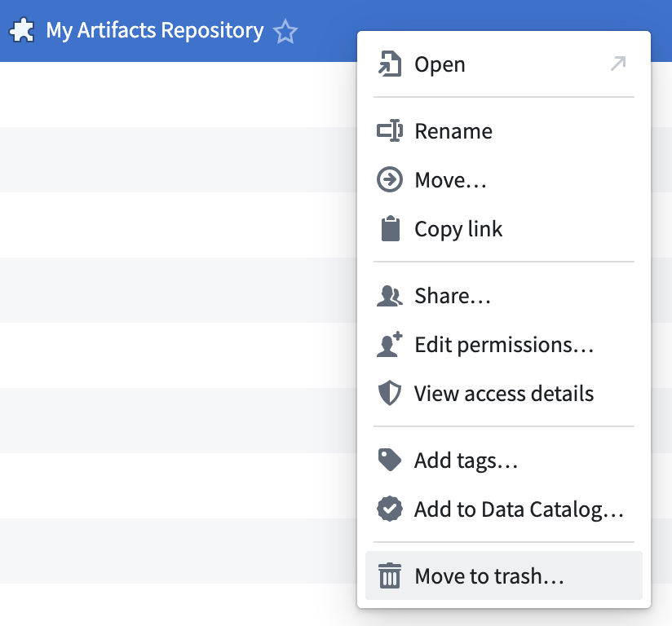Screen dimensions: 672x626
Task: Click the Open document icon
Action: 390,64
